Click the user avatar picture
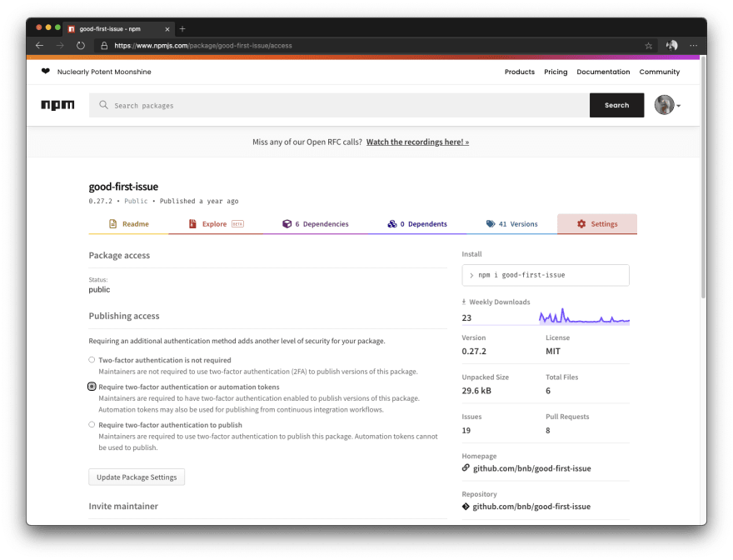The width and height of the screenshot is (733, 560). (x=664, y=105)
